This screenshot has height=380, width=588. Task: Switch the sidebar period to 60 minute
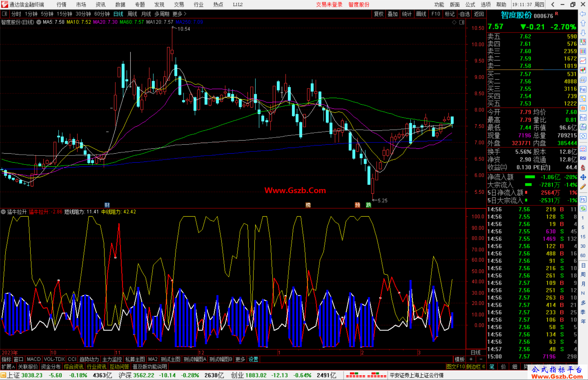583,256
